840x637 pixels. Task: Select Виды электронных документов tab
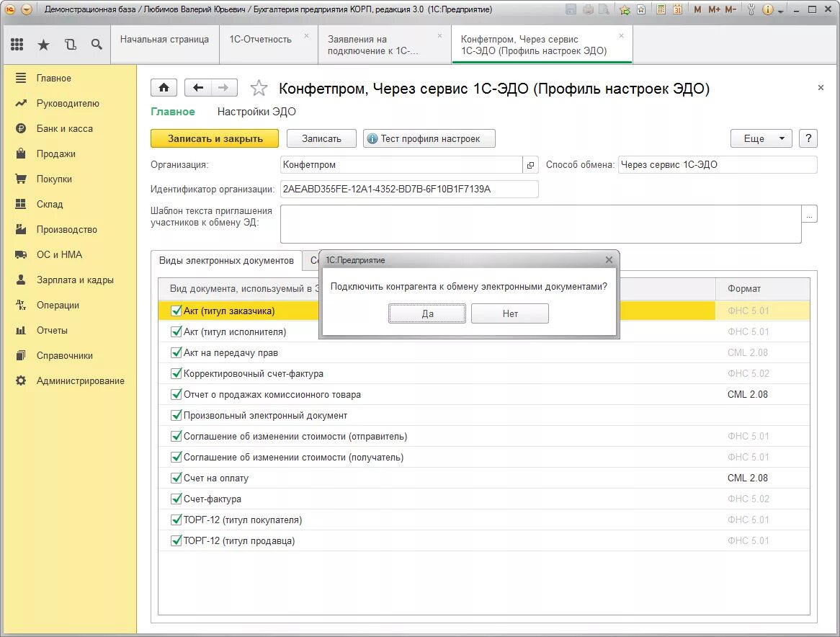226,260
